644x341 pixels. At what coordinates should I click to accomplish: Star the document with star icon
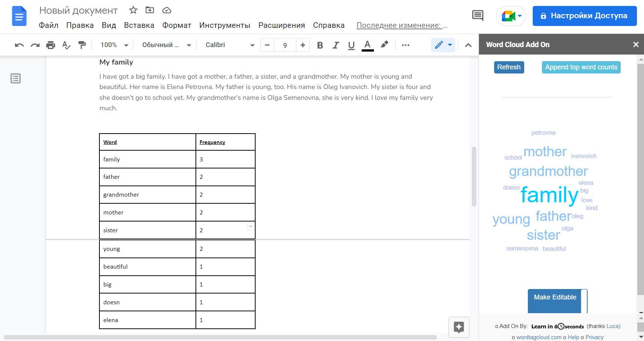coord(134,10)
